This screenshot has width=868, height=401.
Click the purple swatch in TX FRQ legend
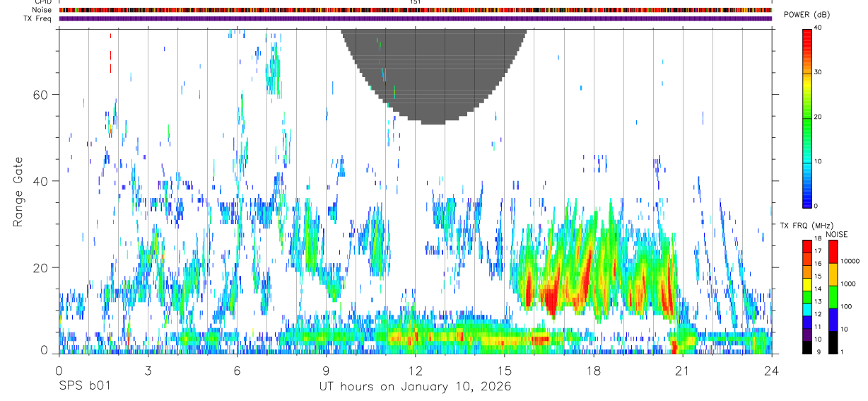807,335
